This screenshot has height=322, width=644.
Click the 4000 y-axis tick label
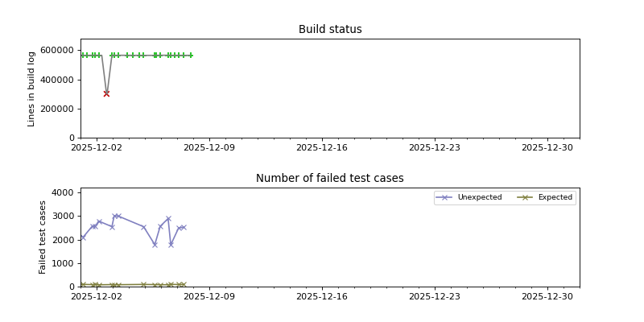point(64,192)
